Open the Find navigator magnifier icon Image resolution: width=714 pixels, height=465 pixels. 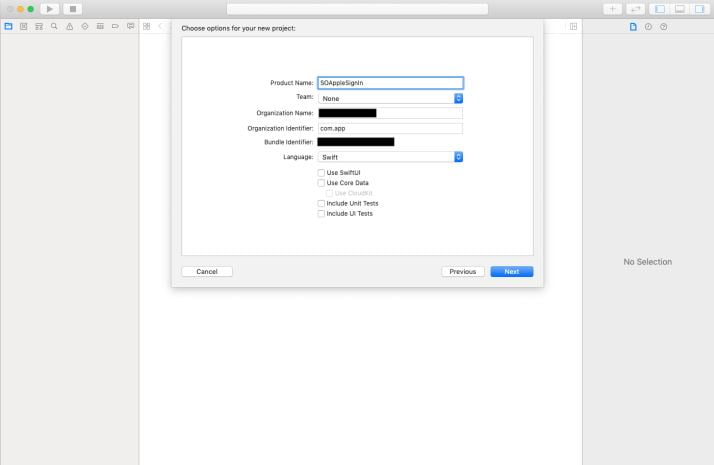[54, 26]
